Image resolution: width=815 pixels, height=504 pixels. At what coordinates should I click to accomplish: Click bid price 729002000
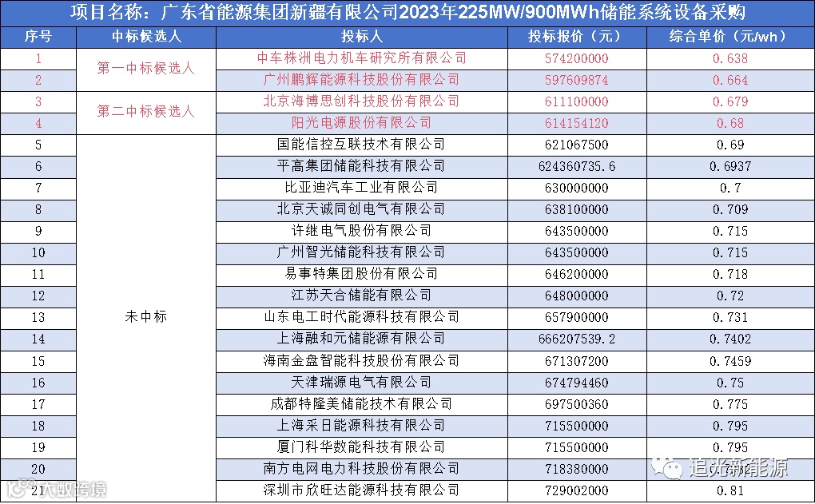pyautogui.click(x=577, y=490)
